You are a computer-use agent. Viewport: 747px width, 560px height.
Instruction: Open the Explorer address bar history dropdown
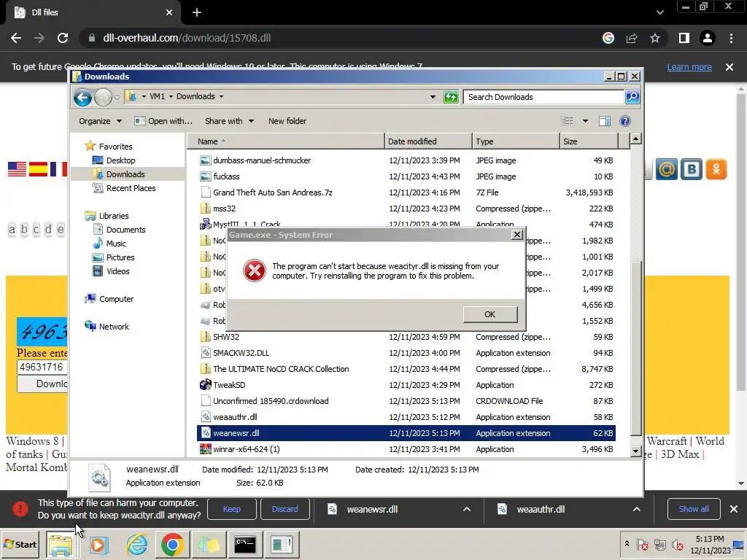pos(433,97)
